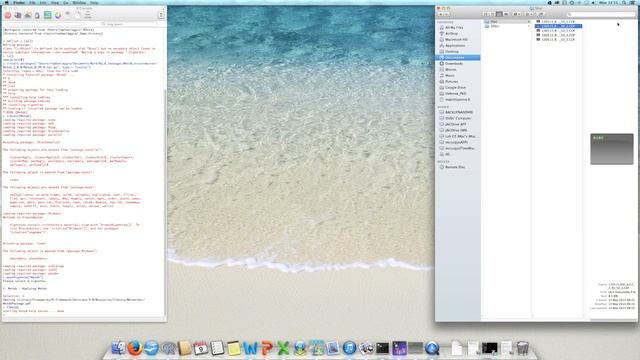640x360 pixels.
Task: Select Macintosh HD in Finder sidebar
Action: (x=456, y=40)
